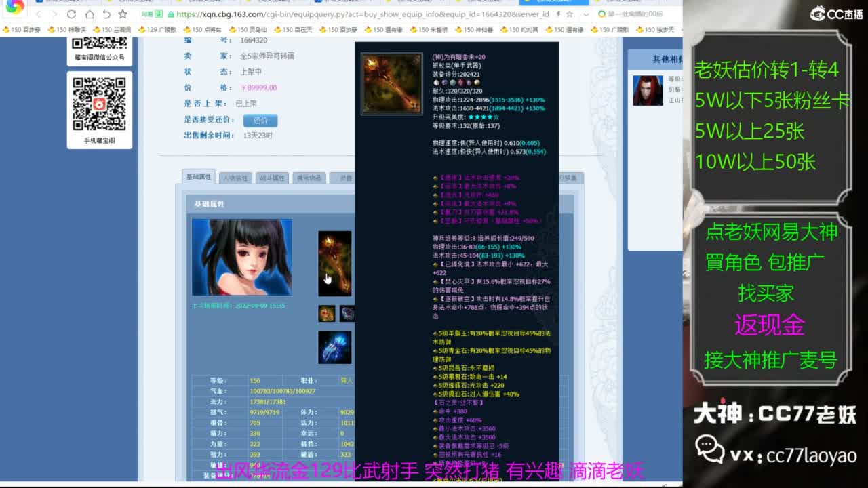Open the 150 独步天 bookmark

[x=655, y=30]
